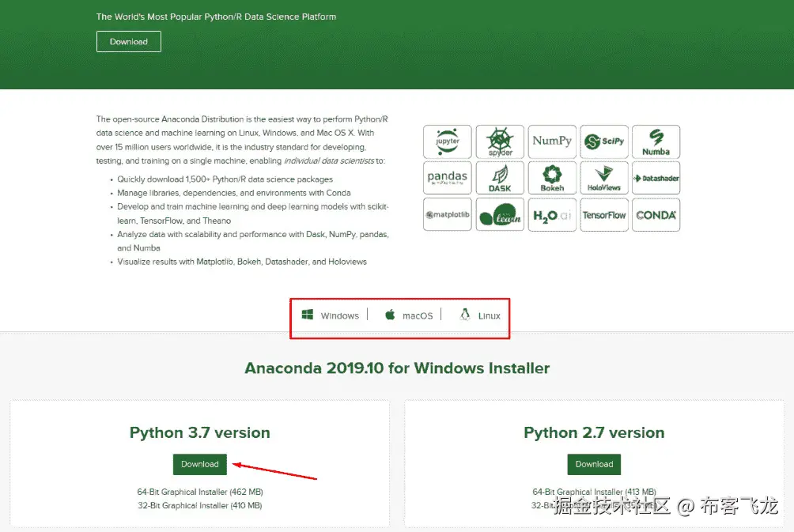Click the 'Visualize results with Matplotlib' bullet

coord(242,262)
